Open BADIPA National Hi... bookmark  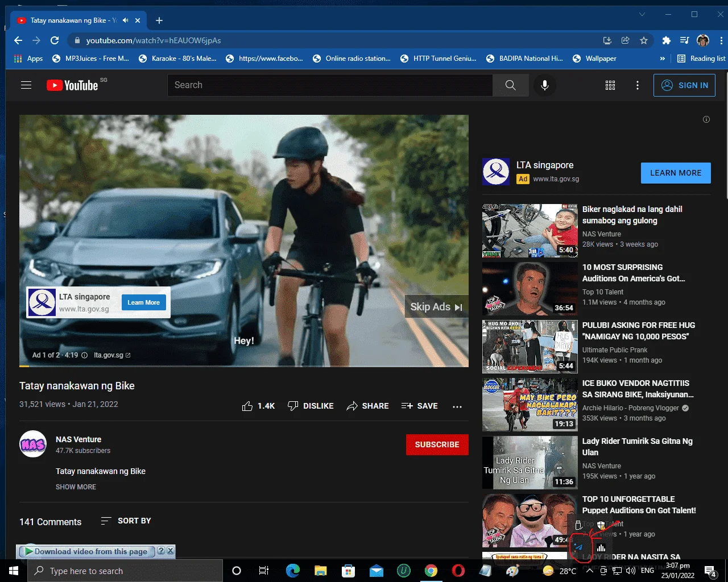pos(525,59)
